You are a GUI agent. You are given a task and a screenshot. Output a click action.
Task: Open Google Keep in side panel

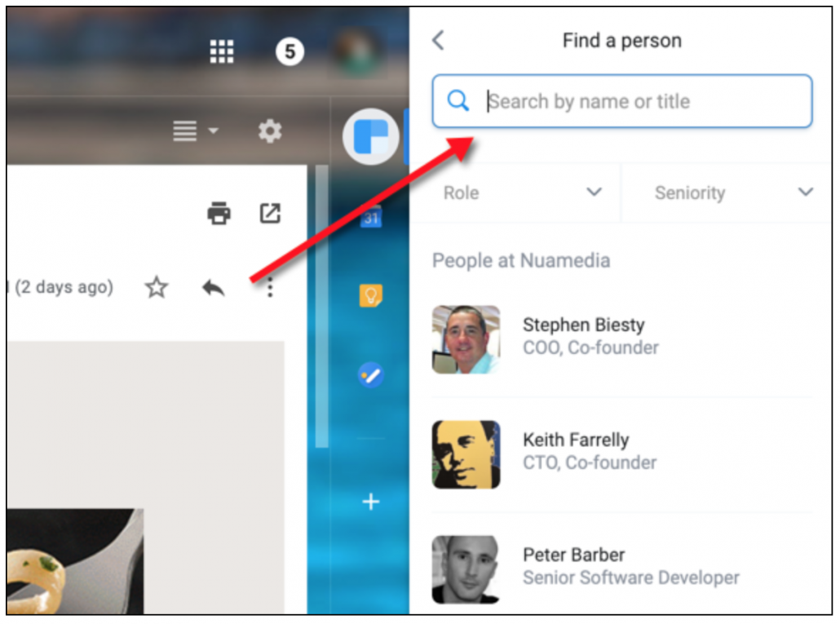coord(371,295)
